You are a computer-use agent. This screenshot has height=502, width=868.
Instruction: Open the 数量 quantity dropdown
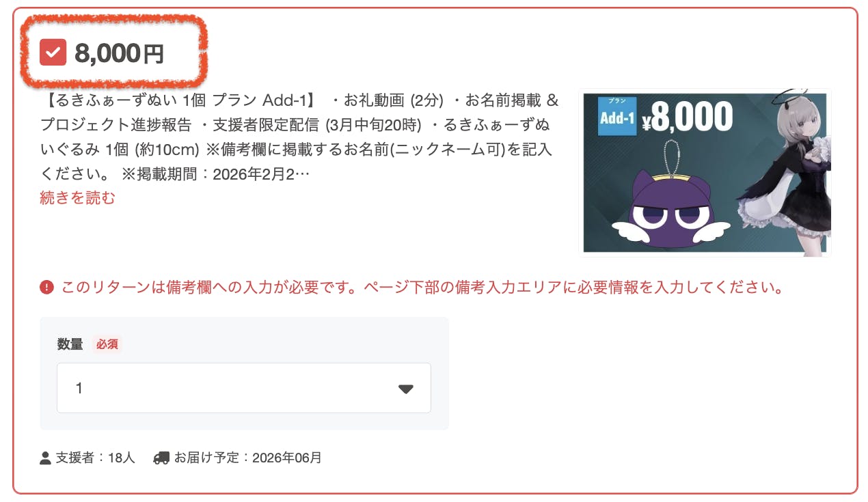point(244,388)
